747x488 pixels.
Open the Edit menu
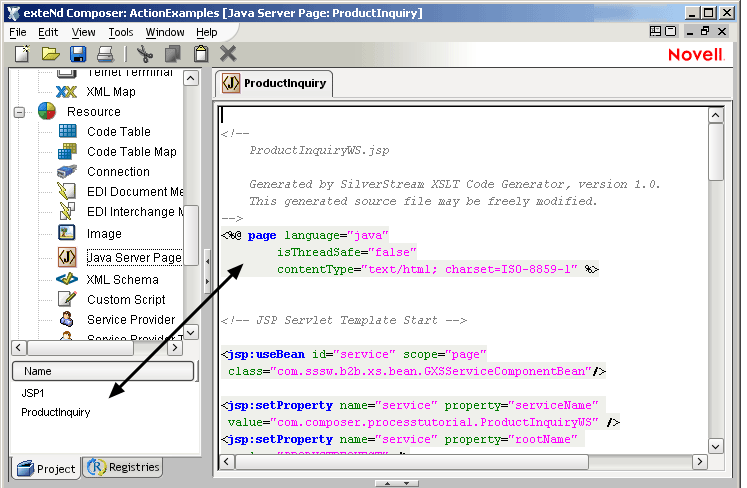pyautogui.click(x=48, y=32)
